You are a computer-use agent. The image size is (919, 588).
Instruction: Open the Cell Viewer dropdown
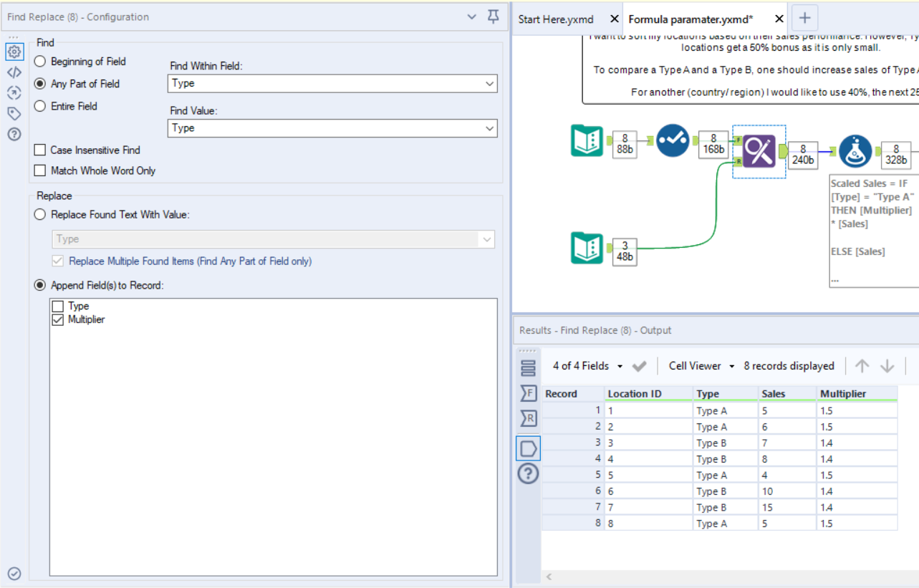pos(699,366)
